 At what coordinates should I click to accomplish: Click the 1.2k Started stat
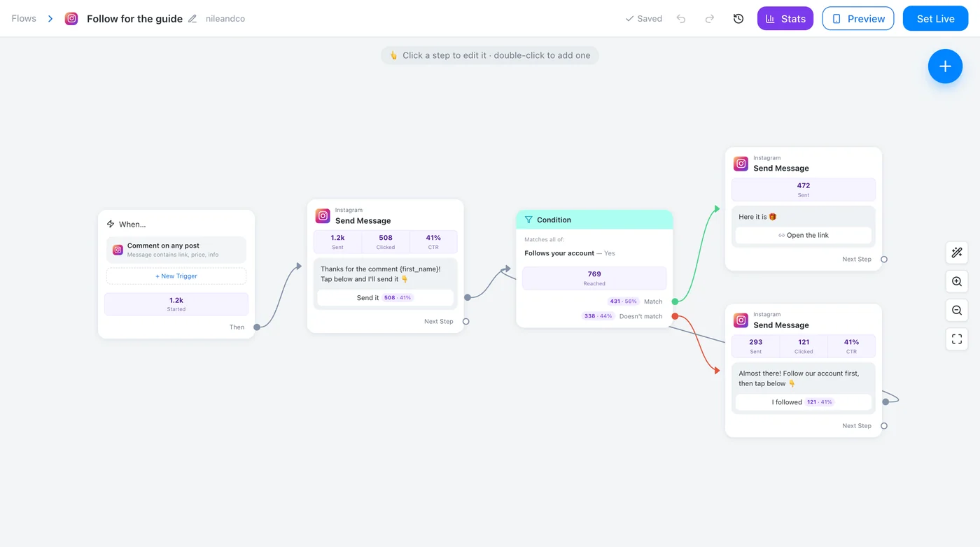(176, 304)
